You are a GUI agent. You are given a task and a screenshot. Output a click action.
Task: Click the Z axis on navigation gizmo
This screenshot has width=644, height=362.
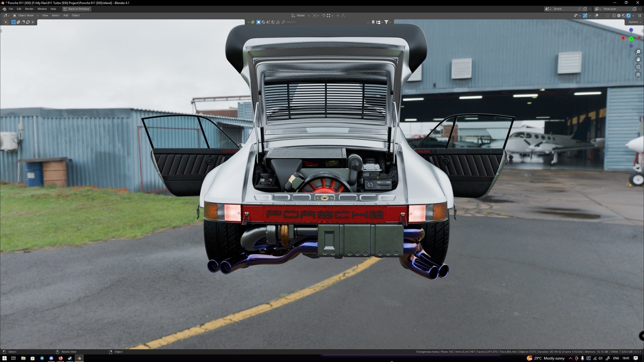(631, 30)
